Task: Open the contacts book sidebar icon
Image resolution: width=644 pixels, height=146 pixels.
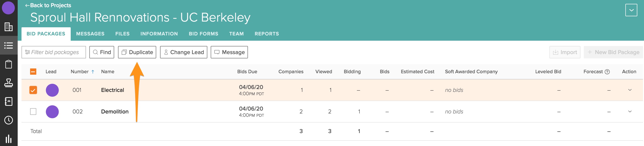Action: (9, 101)
